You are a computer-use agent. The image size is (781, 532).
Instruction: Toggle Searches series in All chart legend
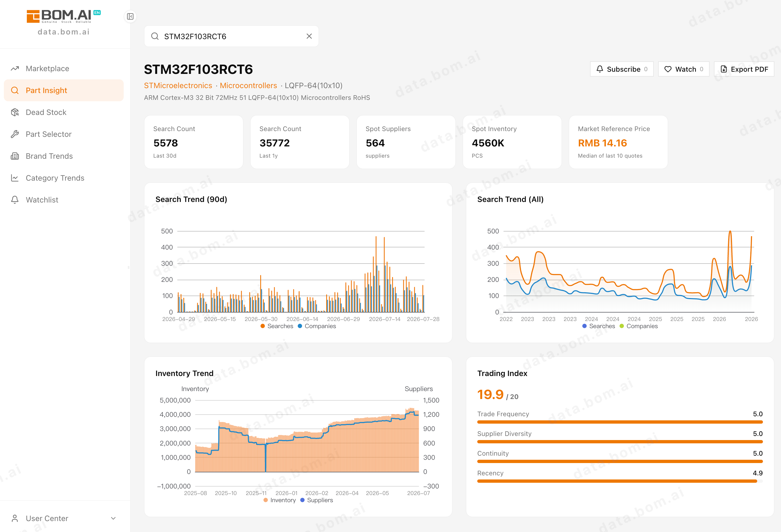click(x=598, y=326)
